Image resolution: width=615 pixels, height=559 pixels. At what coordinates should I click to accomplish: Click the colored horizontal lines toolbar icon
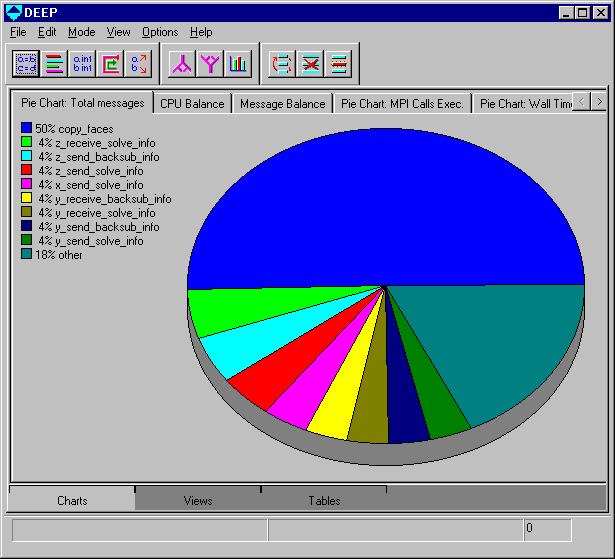(x=54, y=64)
